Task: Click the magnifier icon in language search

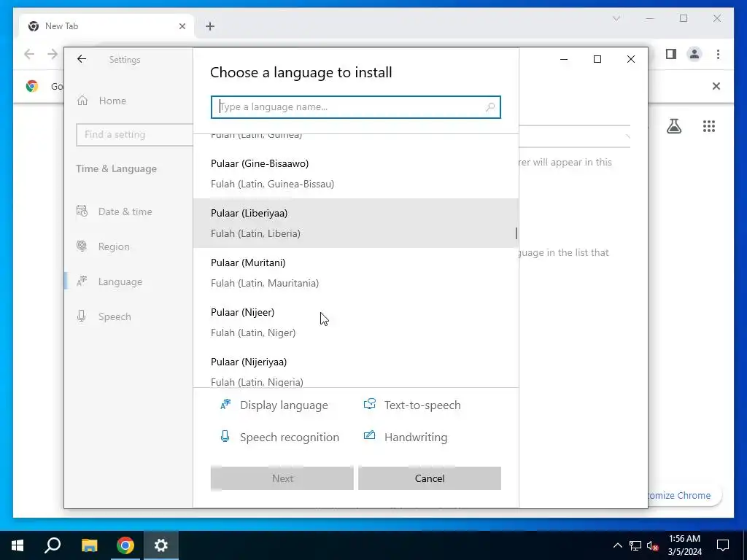Action: [489, 107]
